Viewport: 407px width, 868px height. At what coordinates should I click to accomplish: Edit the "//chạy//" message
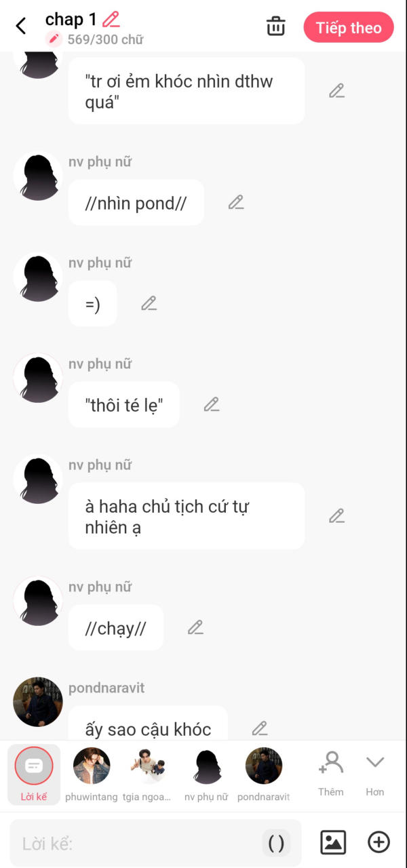tap(195, 627)
